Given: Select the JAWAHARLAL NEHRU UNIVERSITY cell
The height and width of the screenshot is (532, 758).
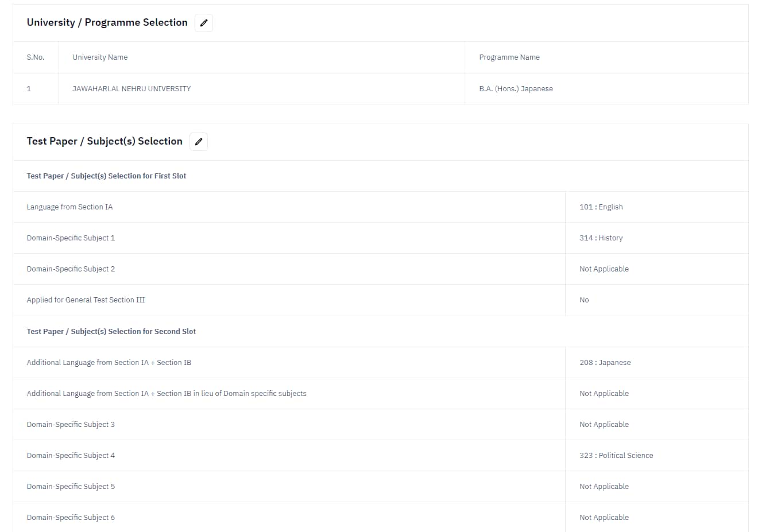Looking at the screenshot, I should [132, 89].
